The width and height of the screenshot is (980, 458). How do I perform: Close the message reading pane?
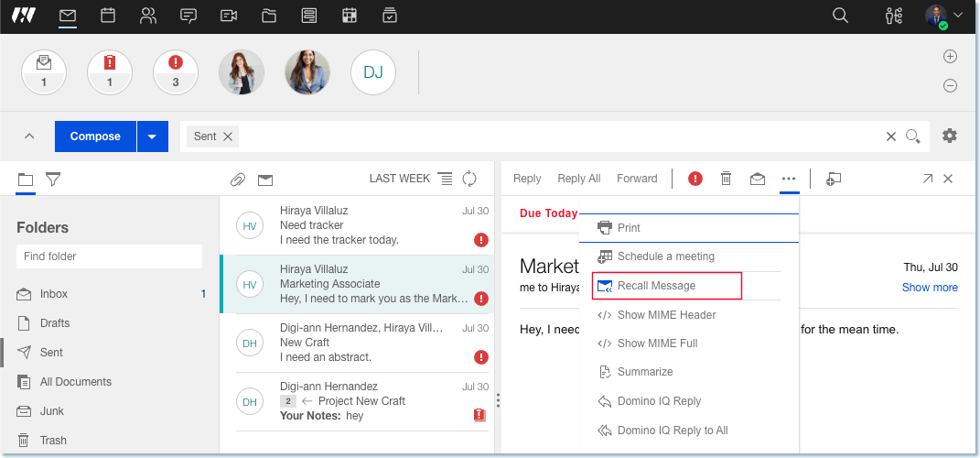click(948, 179)
